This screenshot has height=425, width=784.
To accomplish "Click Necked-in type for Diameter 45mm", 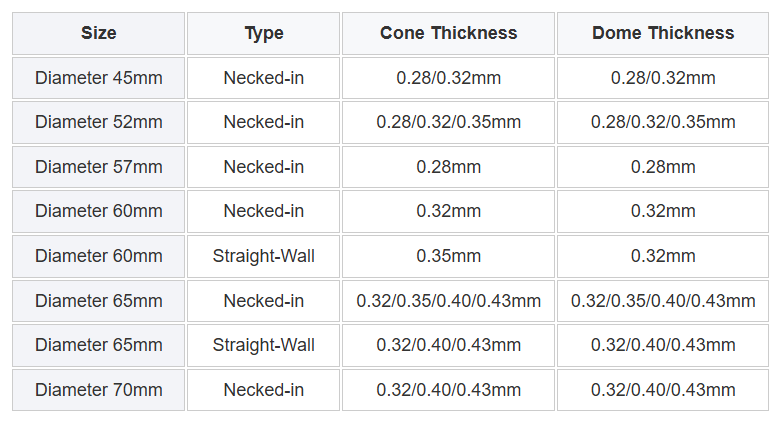I will [x=264, y=78].
